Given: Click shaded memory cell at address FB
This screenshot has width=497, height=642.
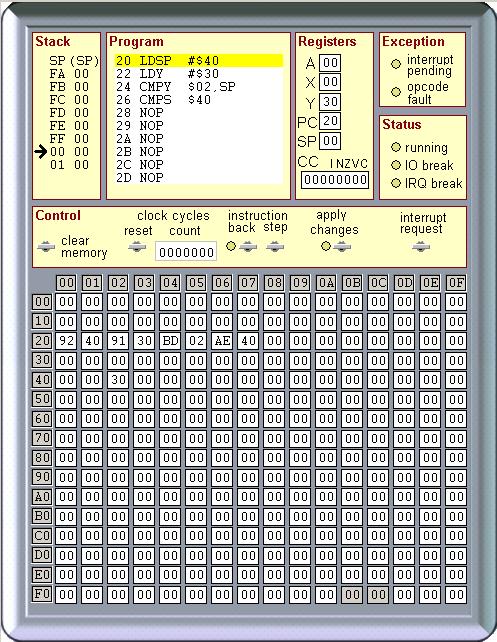Looking at the screenshot, I should point(352,595).
